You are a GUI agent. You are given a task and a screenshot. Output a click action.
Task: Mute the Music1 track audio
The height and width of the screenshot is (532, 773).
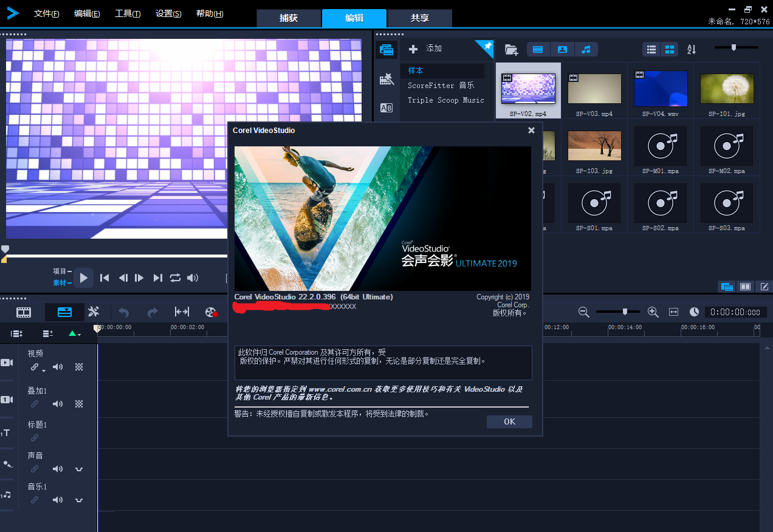(58, 500)
